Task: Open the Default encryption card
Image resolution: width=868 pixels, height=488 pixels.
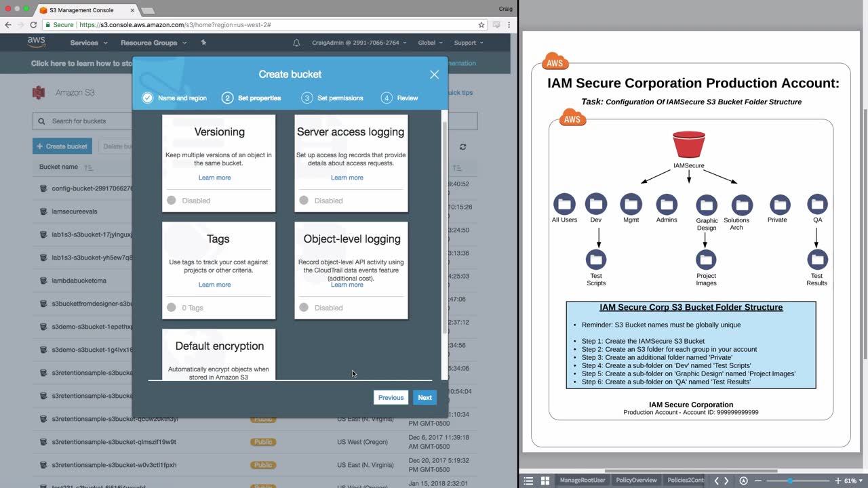Action: 219,354
